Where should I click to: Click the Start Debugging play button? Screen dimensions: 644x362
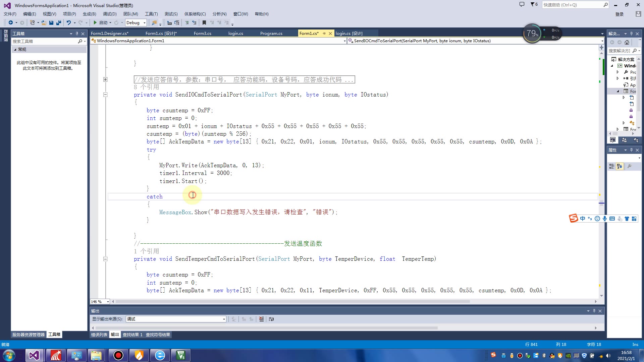95,22
